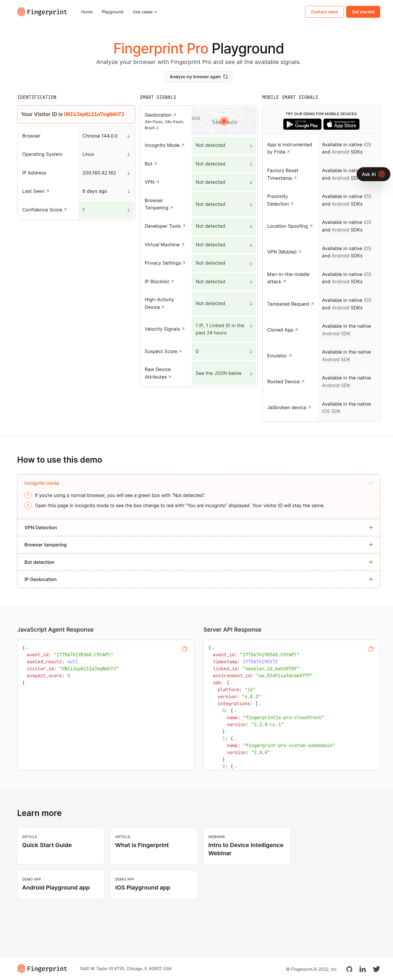Click Analyze my browser again button
Screen dimensions: 393x980
point(198,77)
